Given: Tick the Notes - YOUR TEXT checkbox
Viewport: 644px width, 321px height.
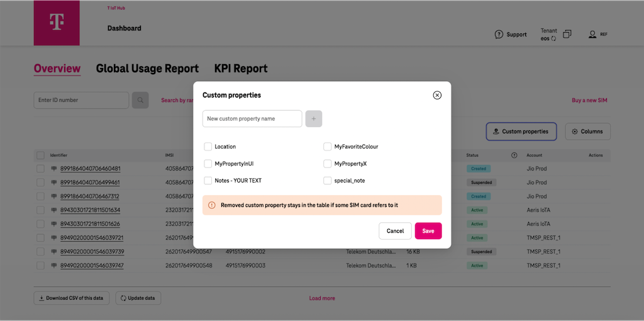Looking at the screenshot, I should (208, 181).
